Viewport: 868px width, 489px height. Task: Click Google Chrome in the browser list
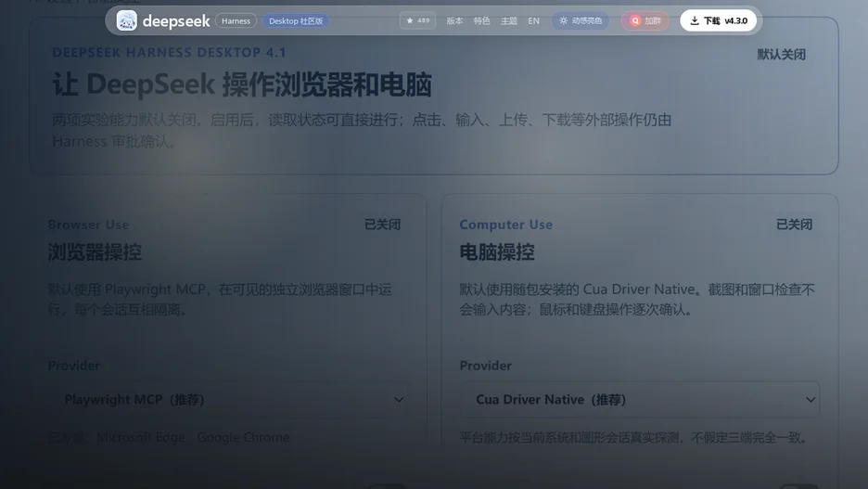[243, 437]
